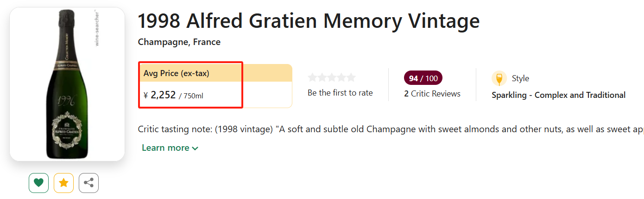
Task: Expand the chevron beside Learn more
Action: click(195, 148)
